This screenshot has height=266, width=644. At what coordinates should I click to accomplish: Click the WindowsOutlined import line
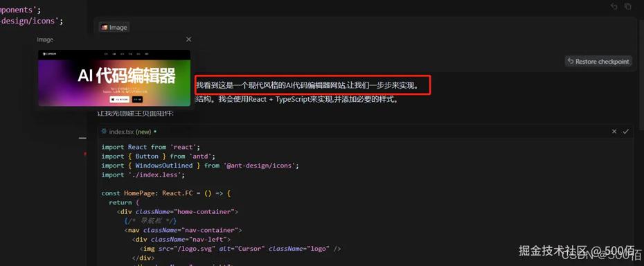tap(200, 166)
